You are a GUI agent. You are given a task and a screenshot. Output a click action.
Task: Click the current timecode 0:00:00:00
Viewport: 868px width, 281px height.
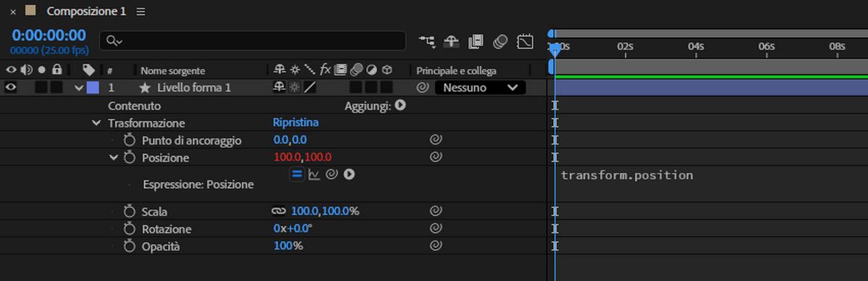point(49,35)
